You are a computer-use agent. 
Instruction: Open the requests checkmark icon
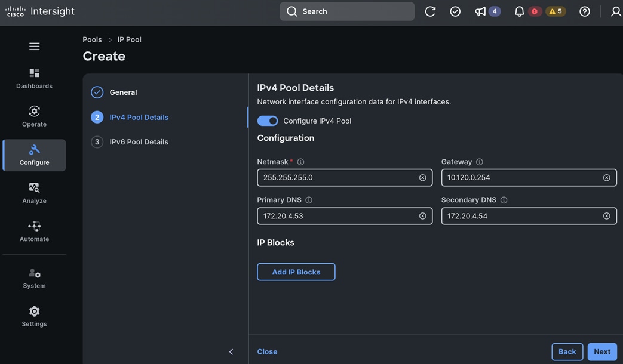(455, 11)
